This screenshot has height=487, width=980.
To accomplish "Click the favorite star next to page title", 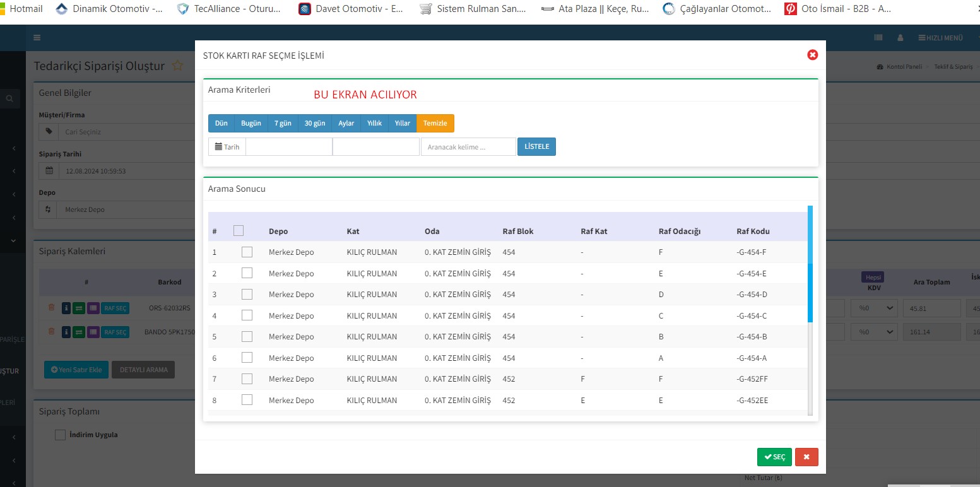I will [178, 66].
